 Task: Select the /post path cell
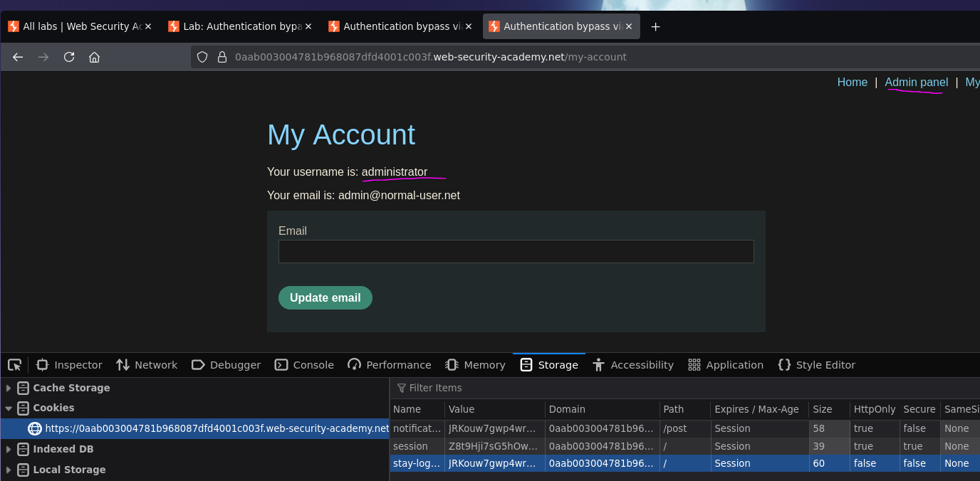[685, 428]
